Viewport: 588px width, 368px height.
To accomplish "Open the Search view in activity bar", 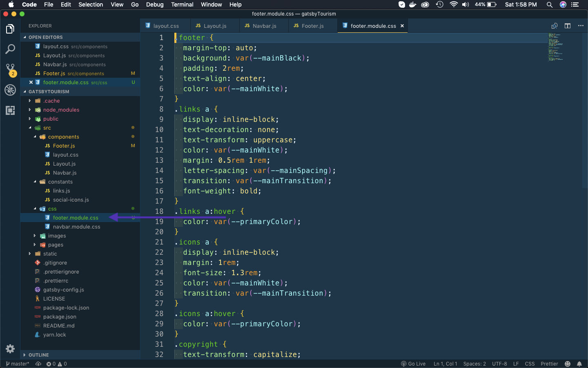I will (10, 49).
